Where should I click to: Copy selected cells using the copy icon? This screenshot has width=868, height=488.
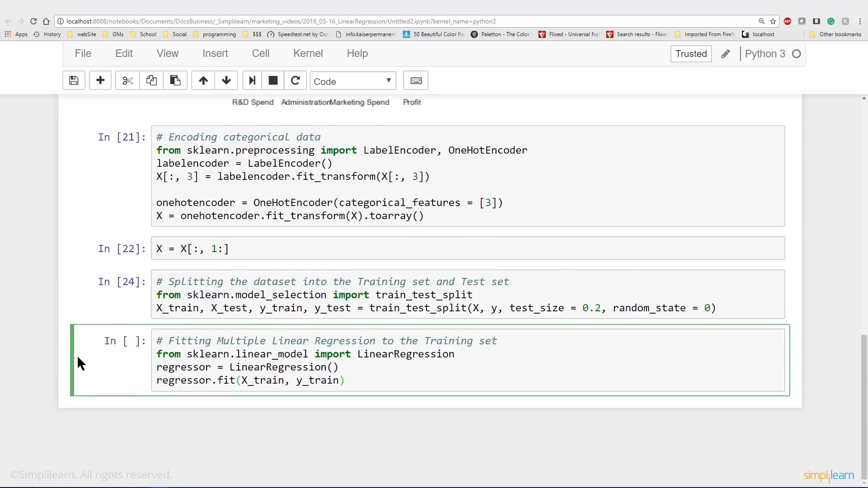click(x=151, y=81)
